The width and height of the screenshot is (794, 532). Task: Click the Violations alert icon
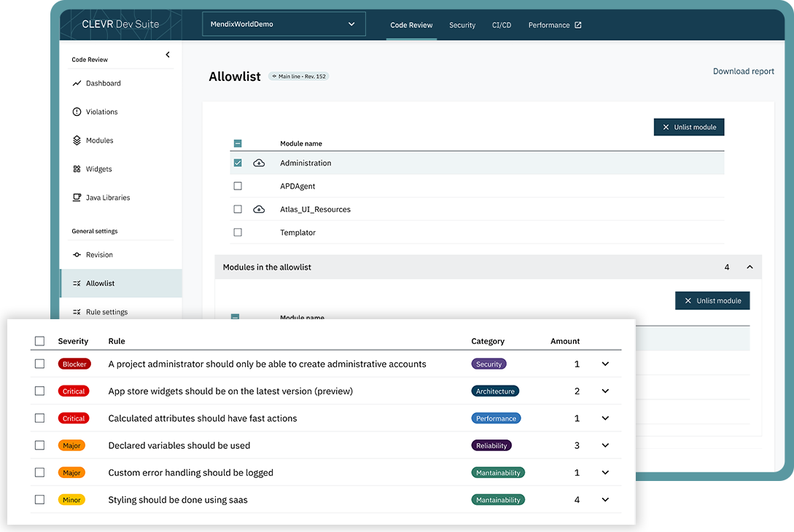pyautogui.click(x=77, y=112)
